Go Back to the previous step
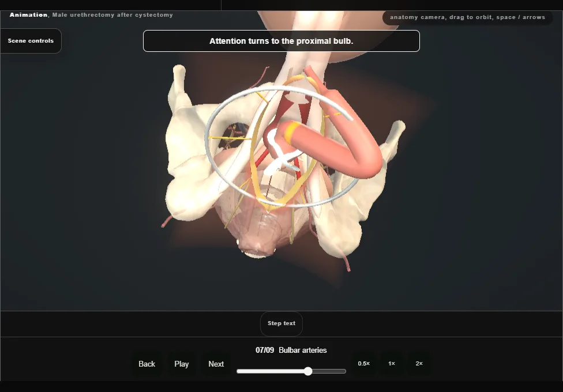This screenshot has width=563, height=392. click(147, 364)
